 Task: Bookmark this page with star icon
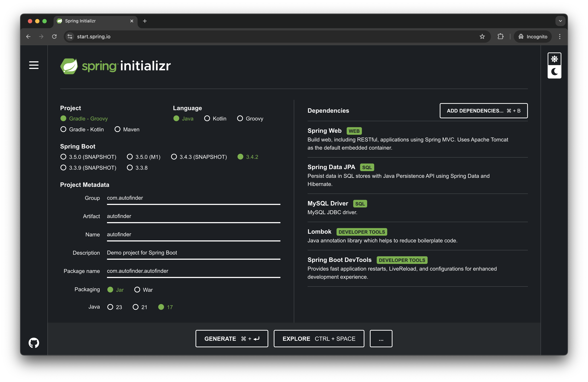tap(482, 37)
